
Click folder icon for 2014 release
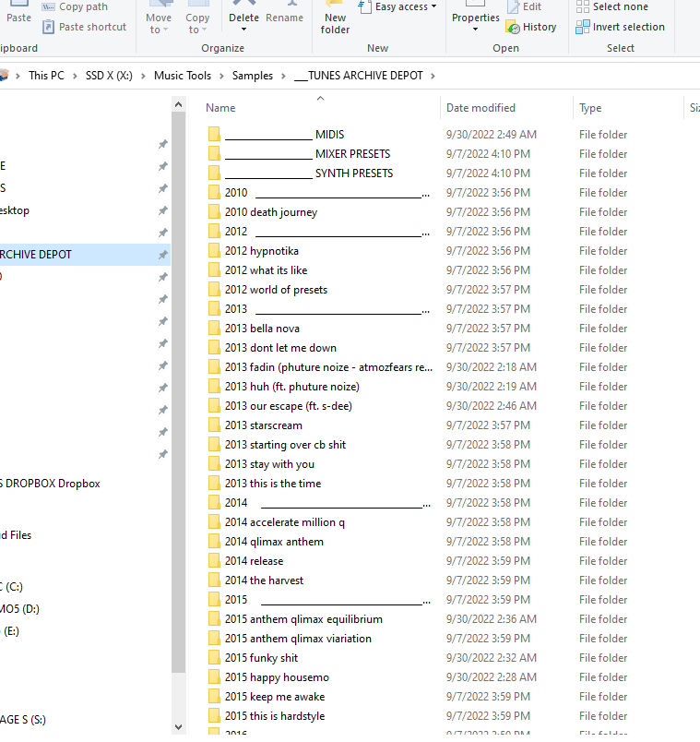(214, 561)
